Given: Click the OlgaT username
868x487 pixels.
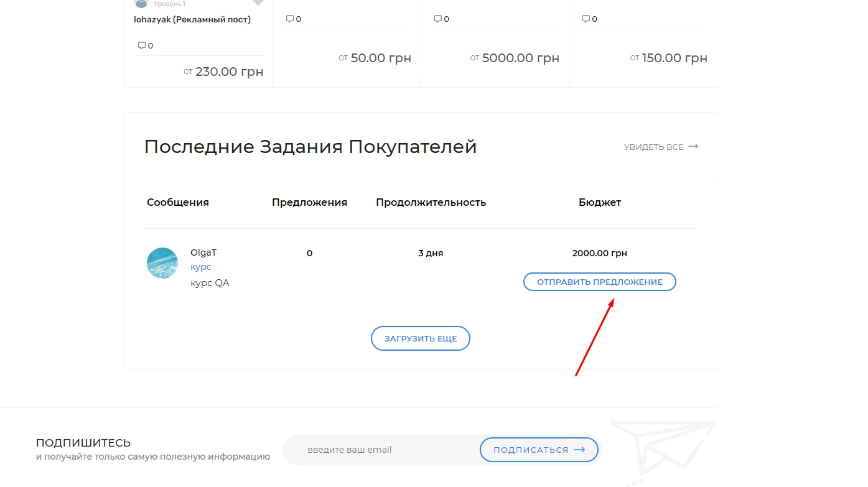Looking at the screenshot, I should (x=203, y=253).
